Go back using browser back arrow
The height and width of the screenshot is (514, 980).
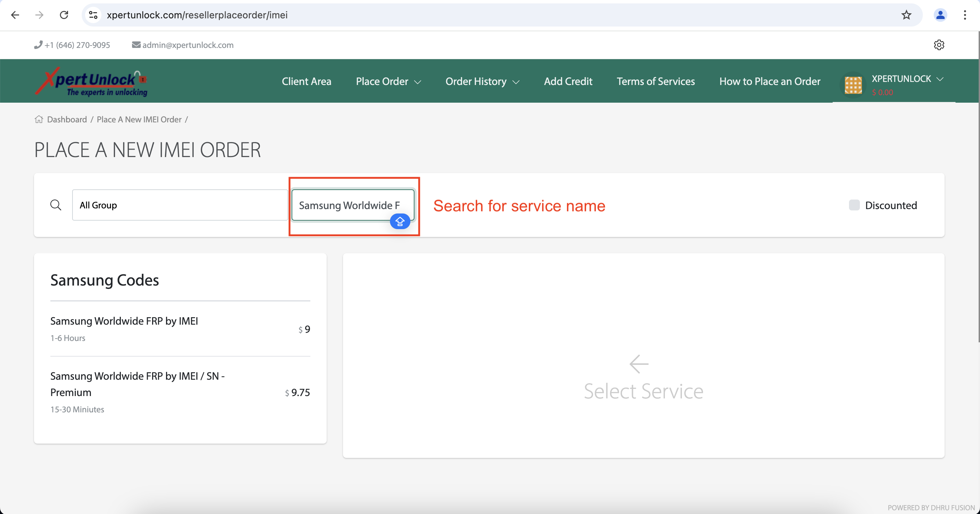coord(15,15)
